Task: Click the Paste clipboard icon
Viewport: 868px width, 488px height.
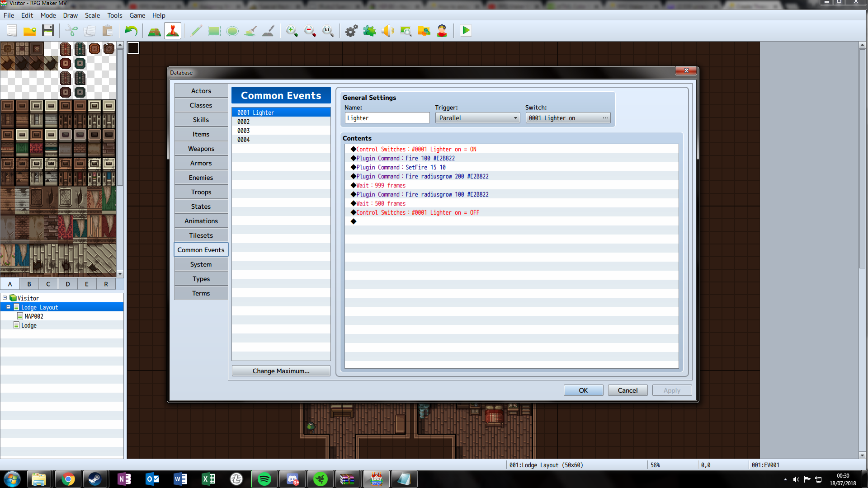Action: pyautogui.click(x=108, y=31)
